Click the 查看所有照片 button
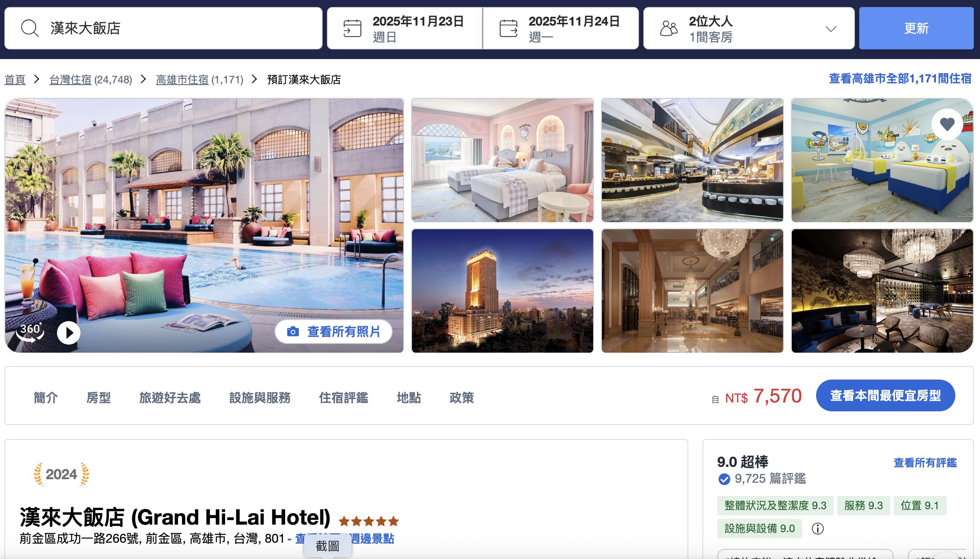 tap(334, 332)
